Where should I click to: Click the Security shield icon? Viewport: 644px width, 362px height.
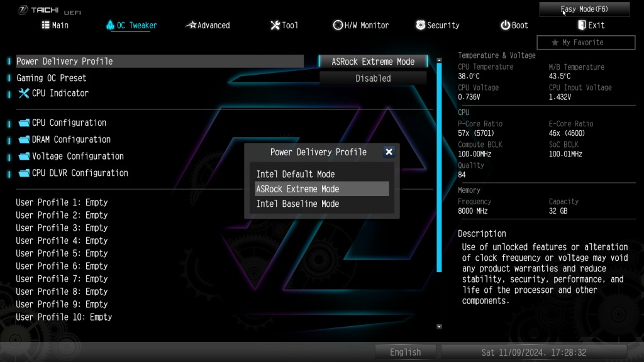point(421,25)
